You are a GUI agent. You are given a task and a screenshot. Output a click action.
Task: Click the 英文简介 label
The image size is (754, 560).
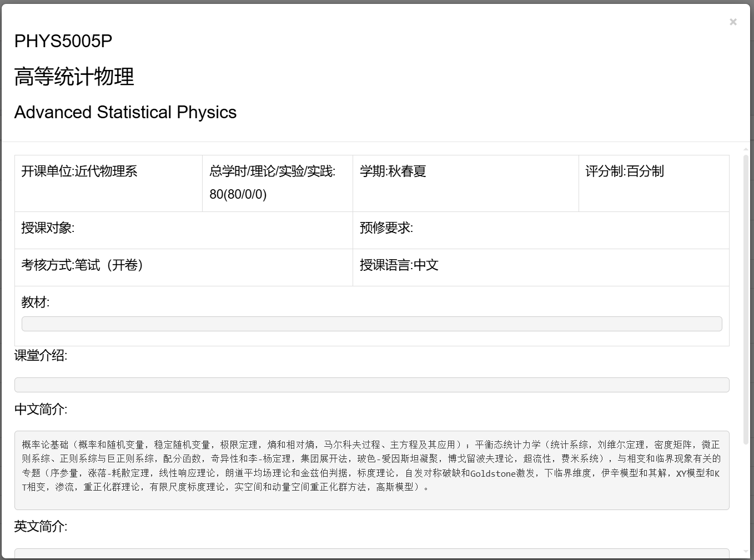click(x=41, y=526)
